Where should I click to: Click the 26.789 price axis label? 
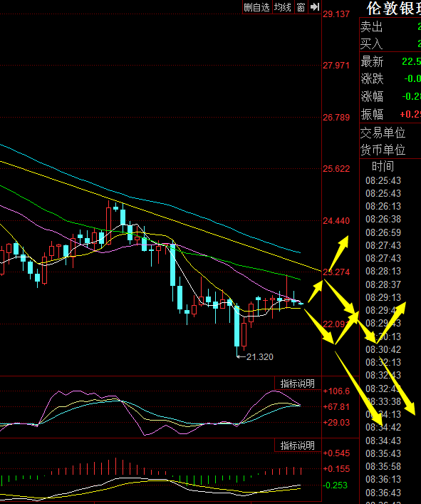pyautogui.click(x=336, y=118)
